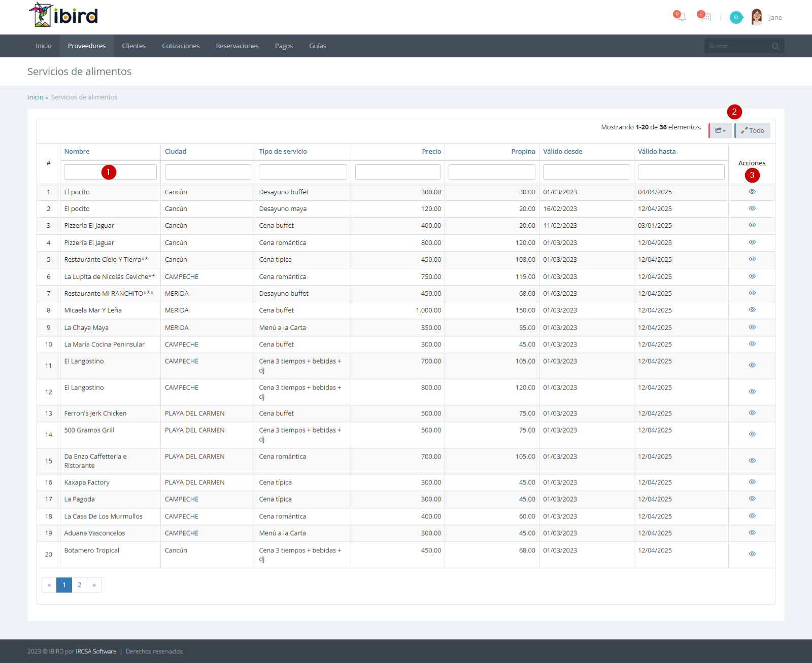Screen dimensions: 812x663
Task: View details for Botamero Tropical row
Action: (752, 554)
